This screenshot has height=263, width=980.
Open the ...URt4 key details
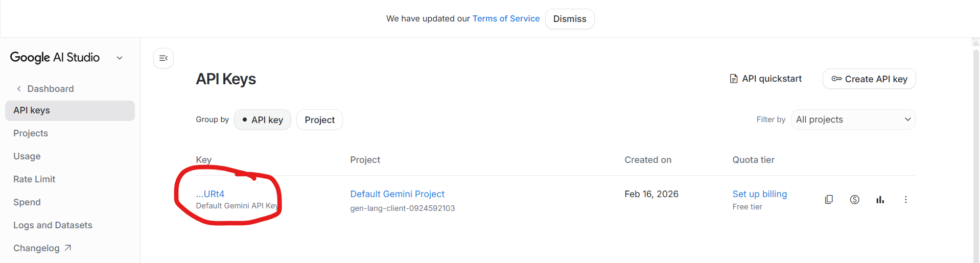pyautogui.click(x=210, y=194)
